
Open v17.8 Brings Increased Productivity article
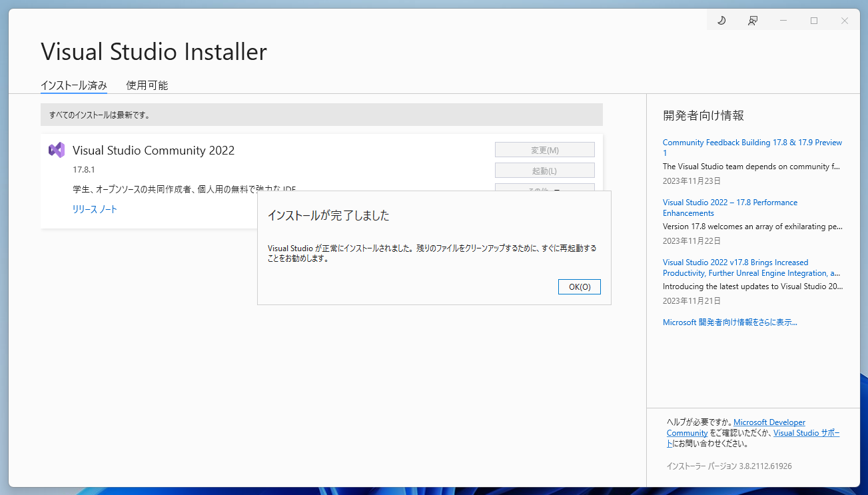point(751,267)
